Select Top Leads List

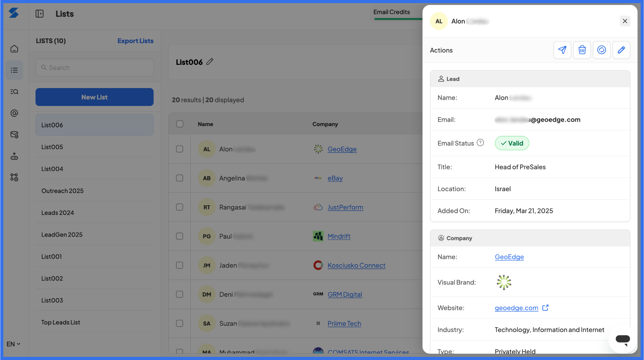click(94, 322)
